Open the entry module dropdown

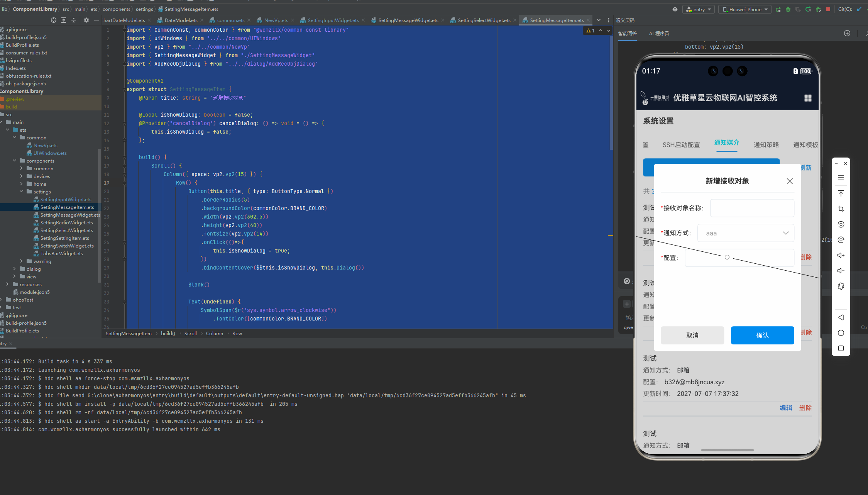coord(699,9)
